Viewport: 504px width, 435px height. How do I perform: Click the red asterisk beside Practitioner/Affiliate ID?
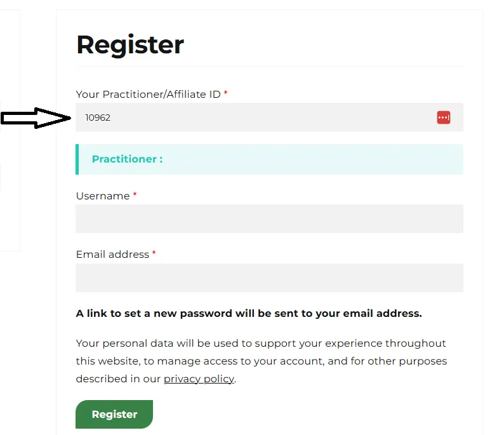point(225,93)
